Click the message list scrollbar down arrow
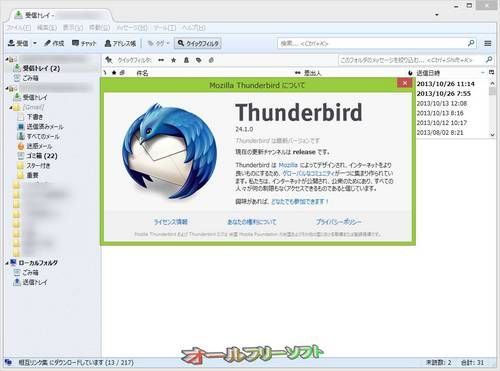The height and width of the screenshot is (371, 500). 492,135
